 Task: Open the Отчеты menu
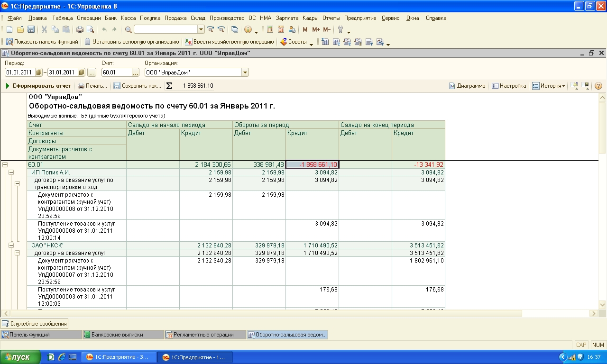(331, 18)
